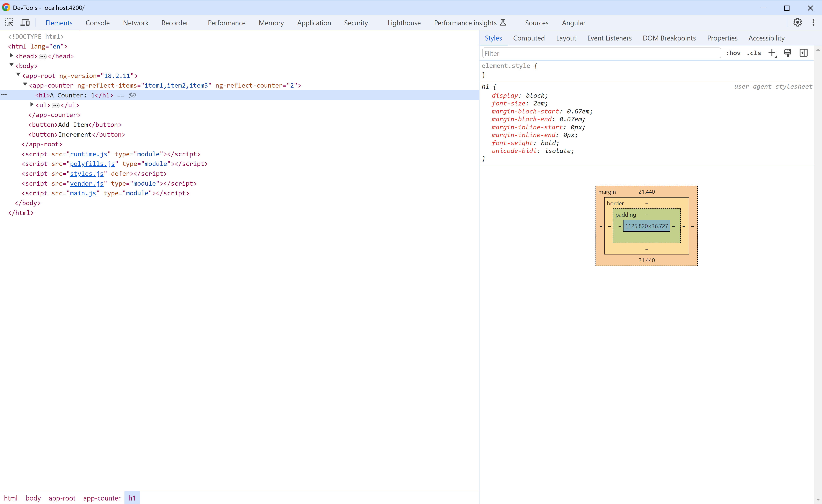This screenshot has width=822, height=504.
Task: Toggle the .cls element classes panel
Action: tap(754, 53)
